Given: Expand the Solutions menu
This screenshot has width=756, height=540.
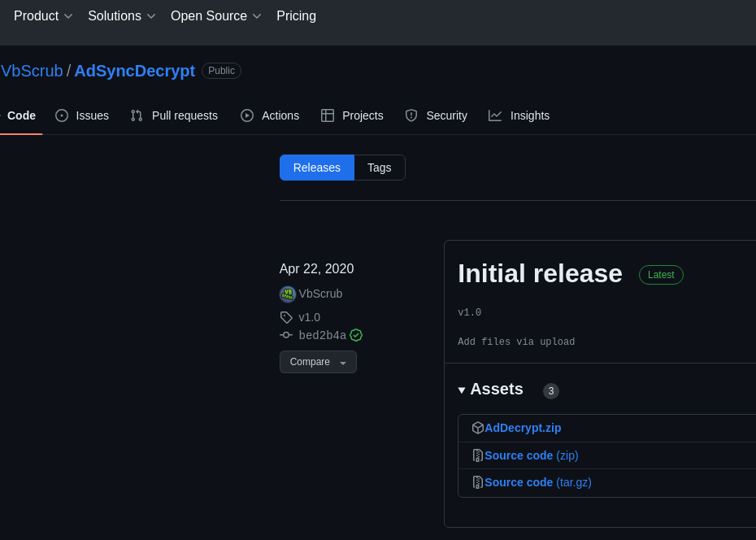Looking at the screenshot, I should click(121, 16).
